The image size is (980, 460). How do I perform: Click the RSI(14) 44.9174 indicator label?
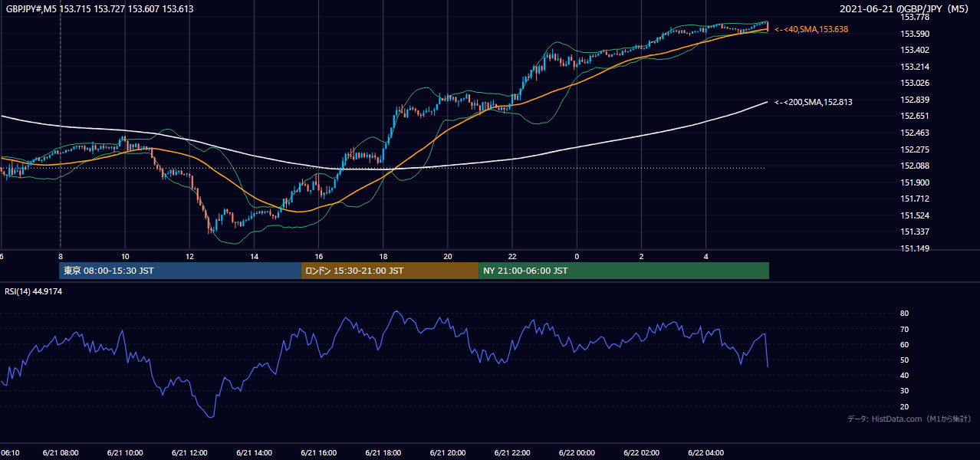[34, 291]
